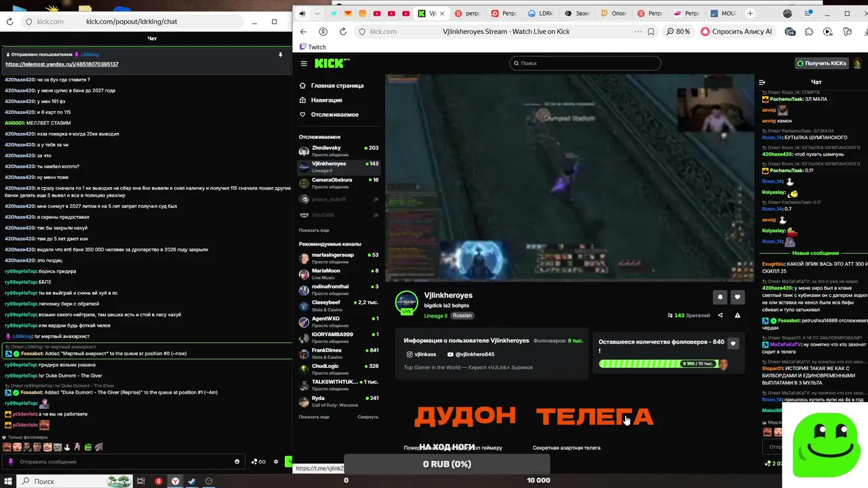Click the Lineage II category link
Viewport: 868px width, 488px height.
tap(435, 316)
